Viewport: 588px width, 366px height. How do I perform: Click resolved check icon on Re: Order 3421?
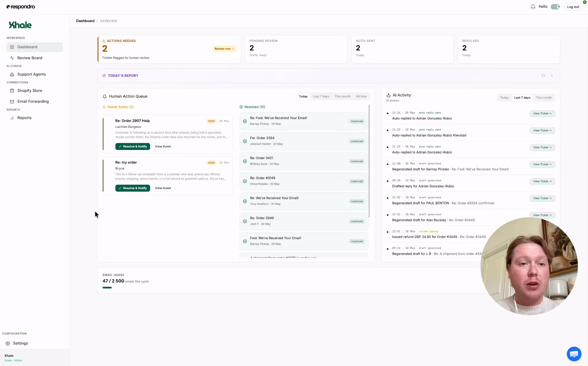tap(245, 161)
